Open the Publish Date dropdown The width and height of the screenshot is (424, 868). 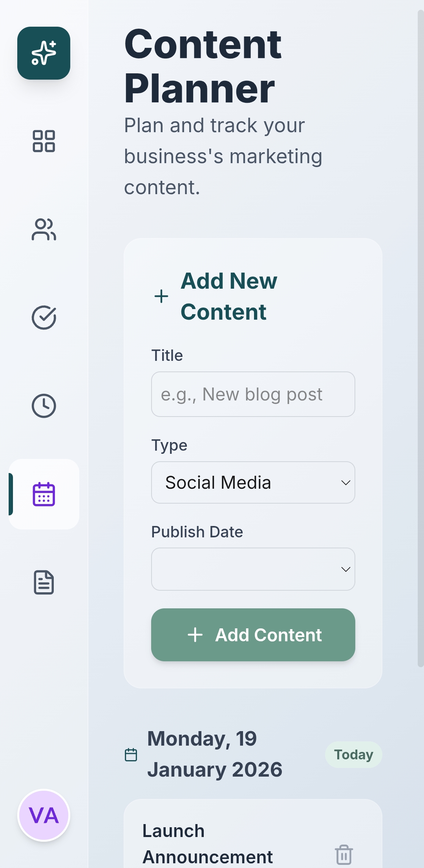[x=253, y=569]
